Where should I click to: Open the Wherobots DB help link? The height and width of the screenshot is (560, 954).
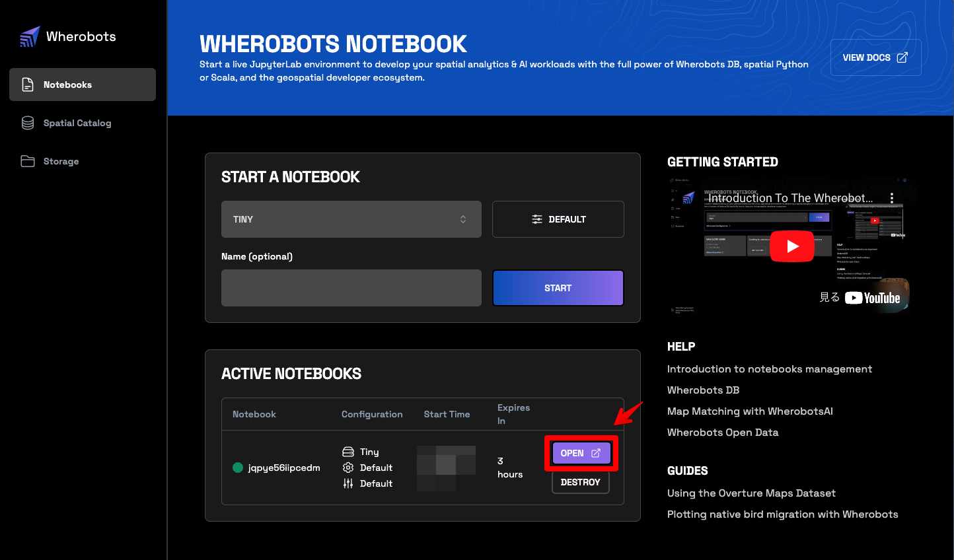click(x=704, y=390)
